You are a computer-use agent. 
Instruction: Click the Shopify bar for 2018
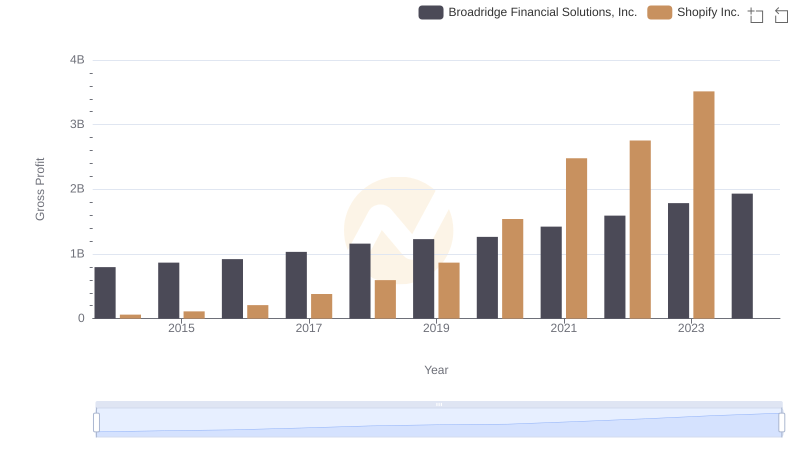pyautogui.click(x=385, y=299)
